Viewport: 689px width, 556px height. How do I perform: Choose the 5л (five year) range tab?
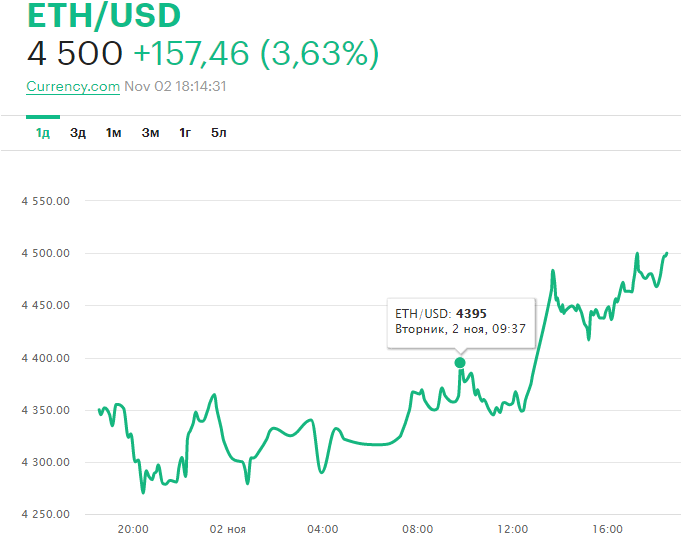tap(219, 133)
